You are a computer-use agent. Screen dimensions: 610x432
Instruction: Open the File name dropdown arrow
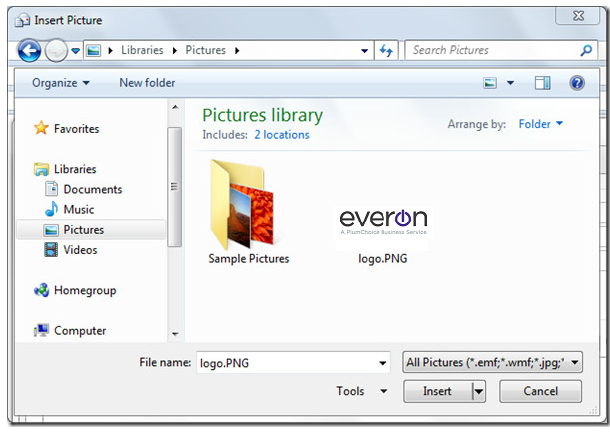pyautogui.click(x=383, y=363)
